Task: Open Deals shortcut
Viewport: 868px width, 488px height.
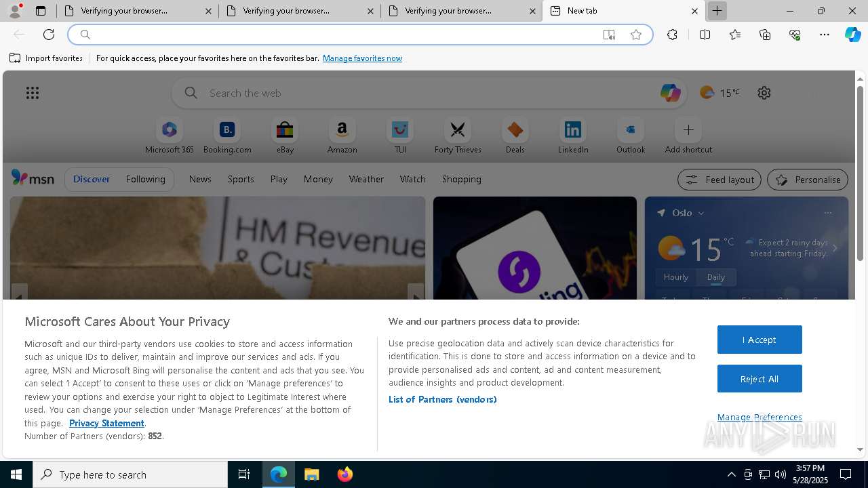Action: click(x=515, y=136)
